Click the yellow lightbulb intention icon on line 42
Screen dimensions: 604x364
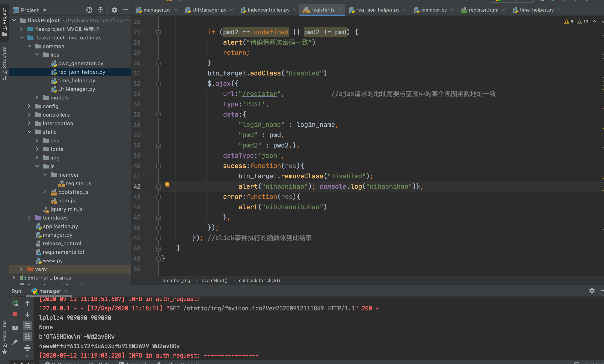point(167,185)
